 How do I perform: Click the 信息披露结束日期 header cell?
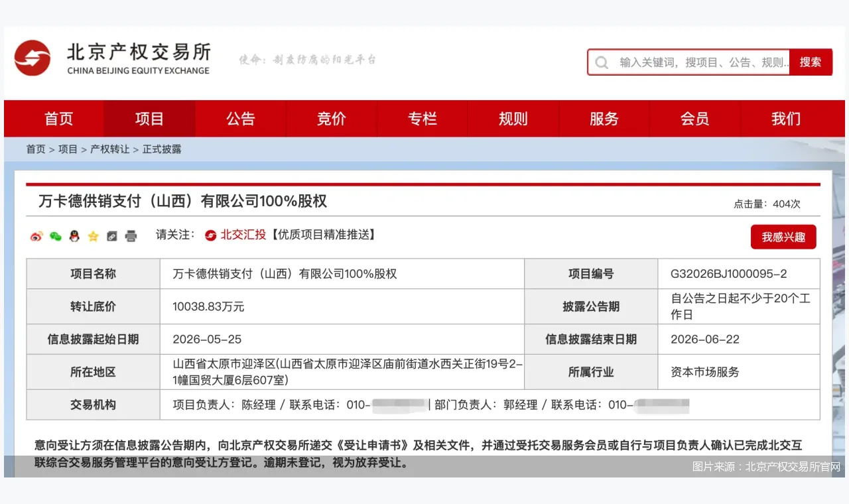[x=591, y=339]
